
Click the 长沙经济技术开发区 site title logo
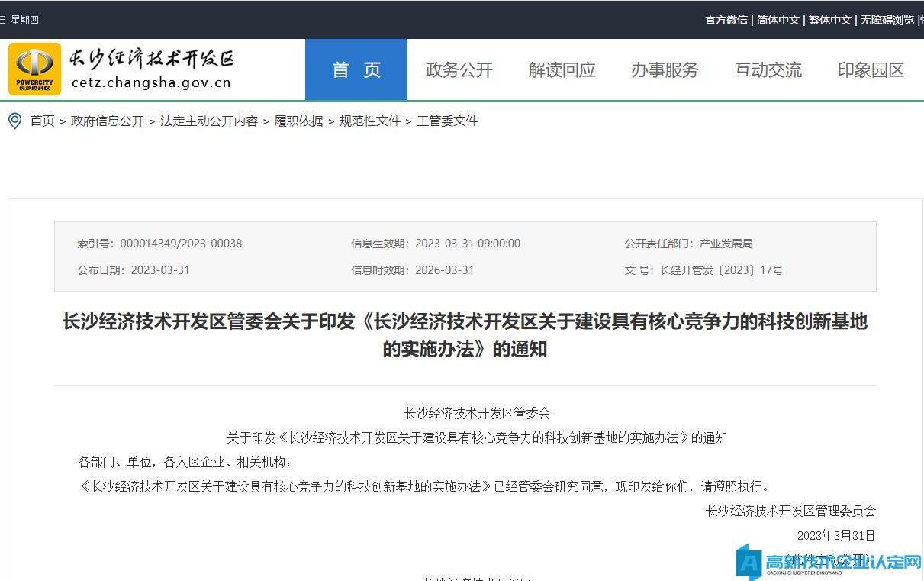pos(151,58)
